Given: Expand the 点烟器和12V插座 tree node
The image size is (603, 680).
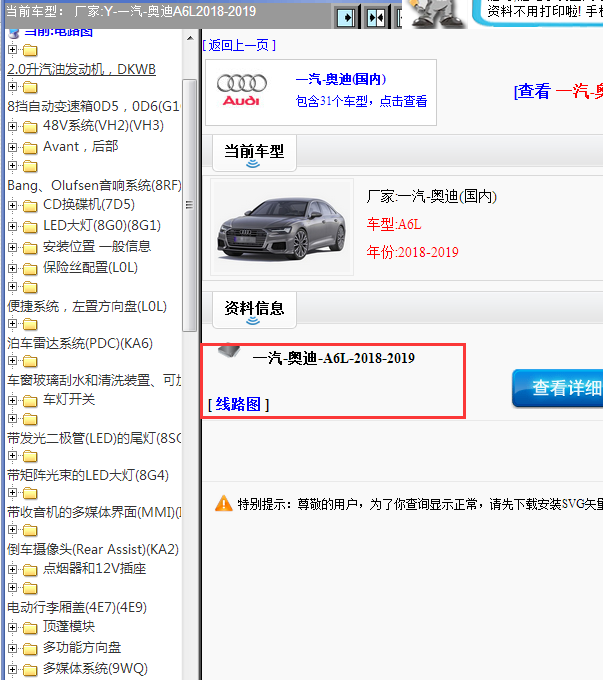Looking at the screenshot, I should 12,569.
